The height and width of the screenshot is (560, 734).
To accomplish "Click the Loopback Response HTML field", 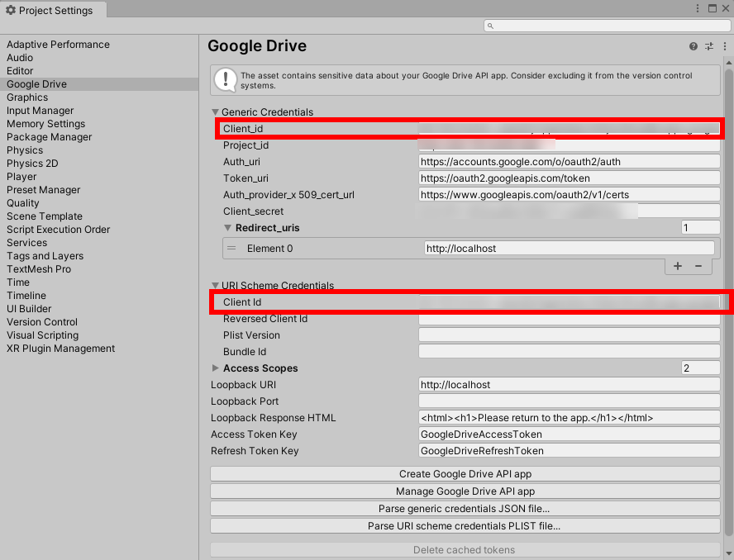I will pyautogui.click(x=570, y=418).
